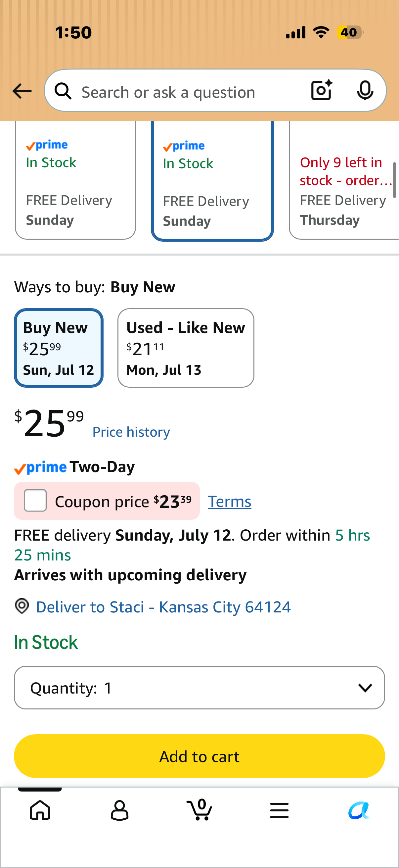The image size is (399, 868).
Task: Open the hamburger menu icon
Action: pyautogui.click(x=279, y=810)
